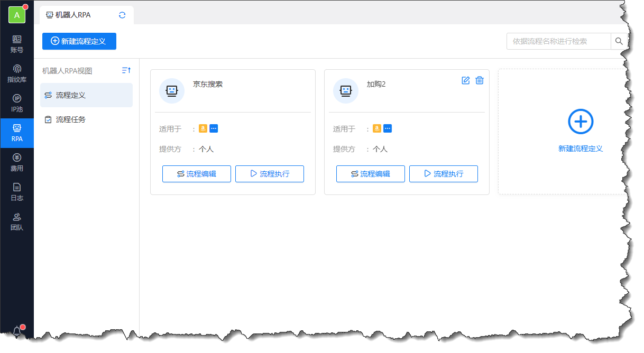Click the notification bell icon
644x353 pixels.
17,331
